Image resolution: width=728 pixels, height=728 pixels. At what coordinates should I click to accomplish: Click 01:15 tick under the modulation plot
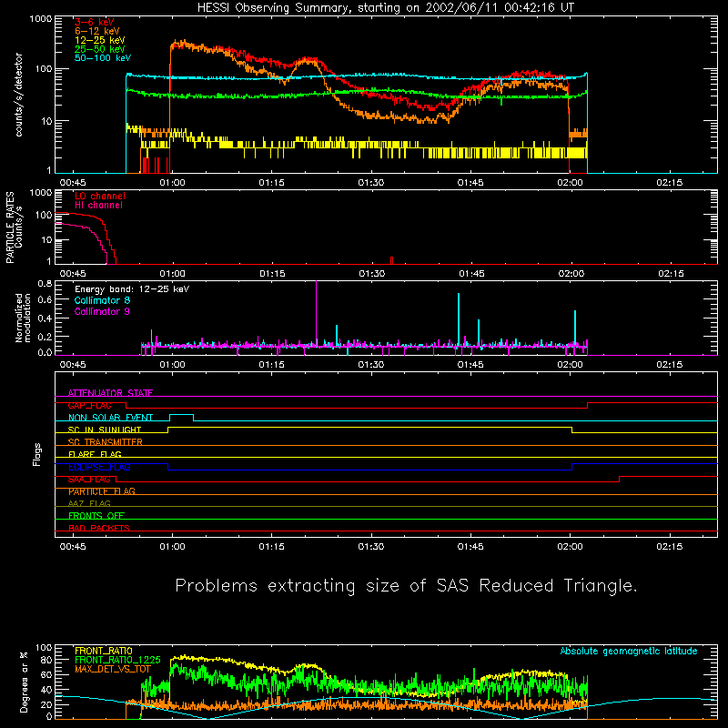click(271, 365)
